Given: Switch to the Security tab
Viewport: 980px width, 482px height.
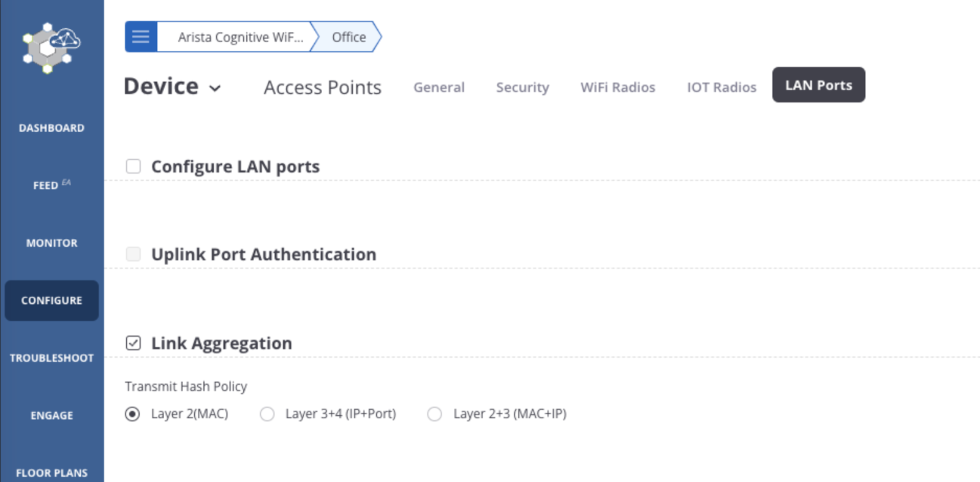Looking at the screenshot, I should 522,87.
